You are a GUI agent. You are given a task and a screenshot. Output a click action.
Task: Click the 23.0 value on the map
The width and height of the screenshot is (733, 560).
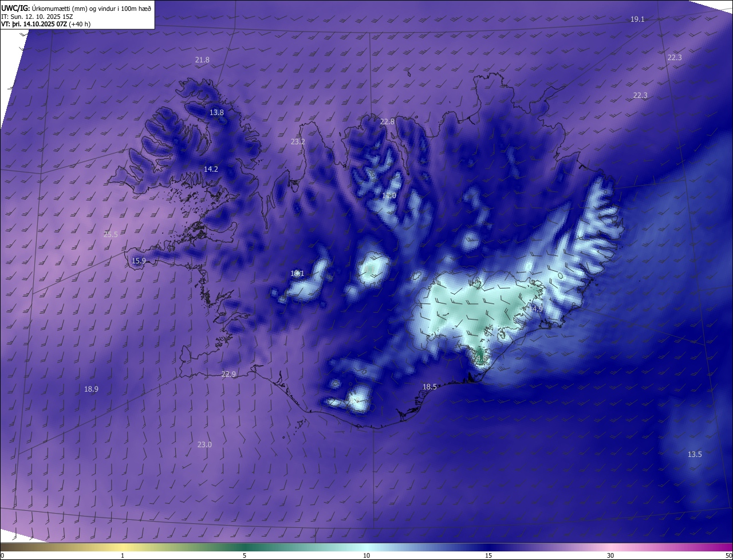[204, 445]
